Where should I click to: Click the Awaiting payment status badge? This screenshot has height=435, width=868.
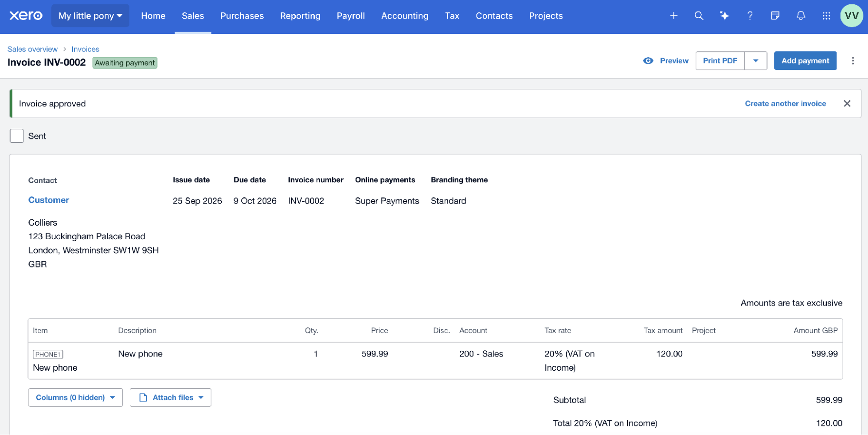pyautogui.click(x=125, y=63)
